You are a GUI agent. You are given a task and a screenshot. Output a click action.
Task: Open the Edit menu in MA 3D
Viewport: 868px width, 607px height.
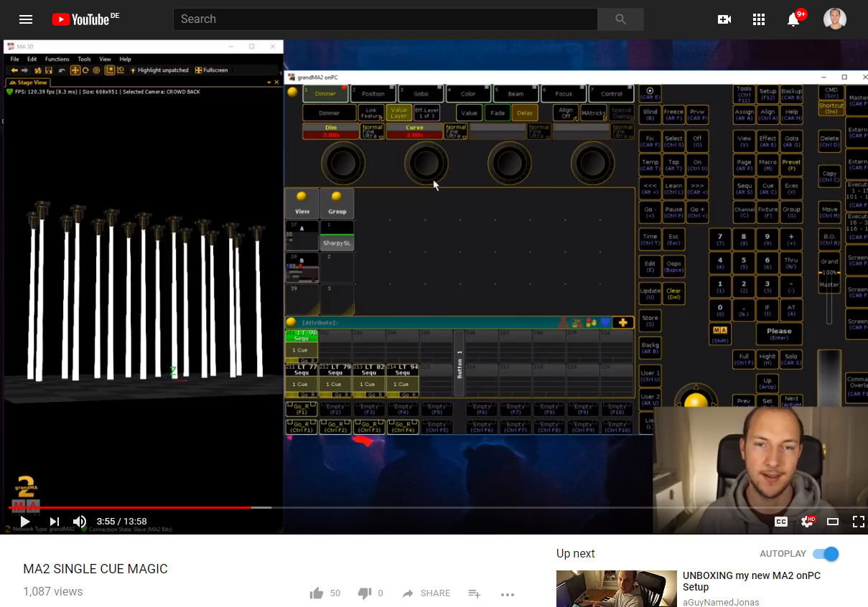coord(32,59)
